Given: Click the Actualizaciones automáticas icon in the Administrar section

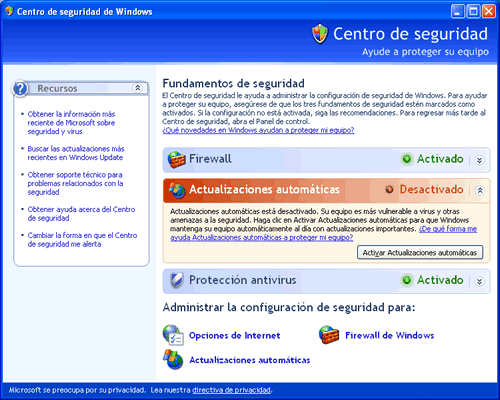Looking at the screenshot, I should (x=173, y=360).
